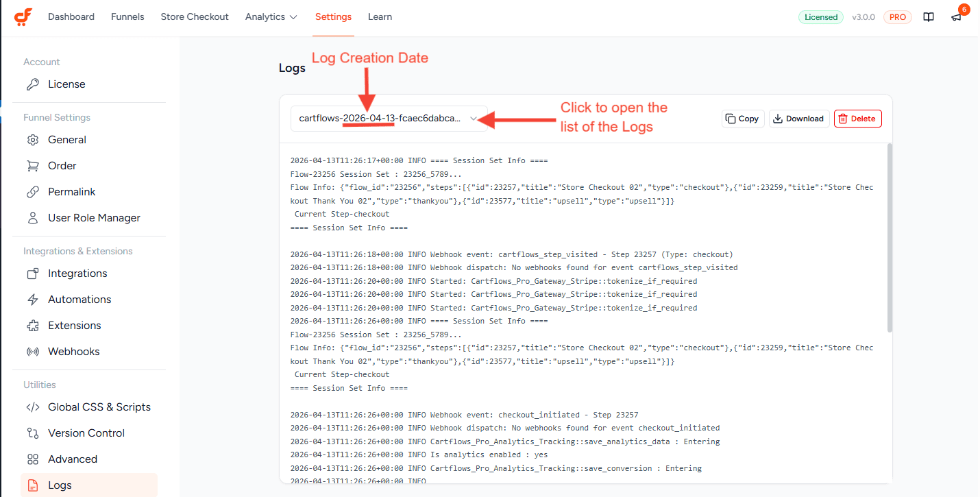
Task: Click the Licensed status badge
Action: pos(821,17)
